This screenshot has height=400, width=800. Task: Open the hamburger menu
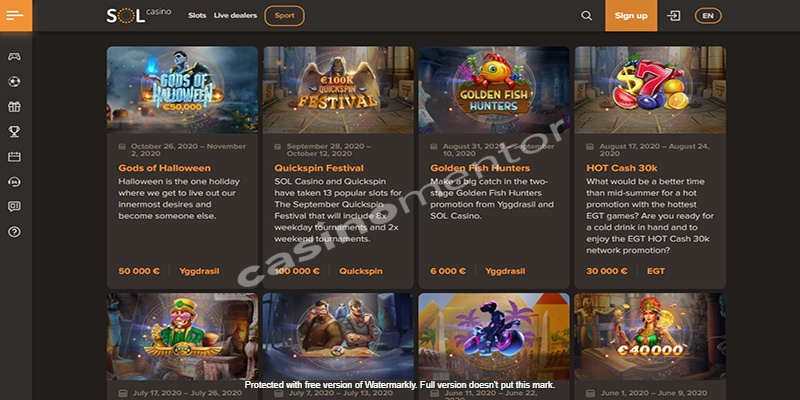coord(15,15)
